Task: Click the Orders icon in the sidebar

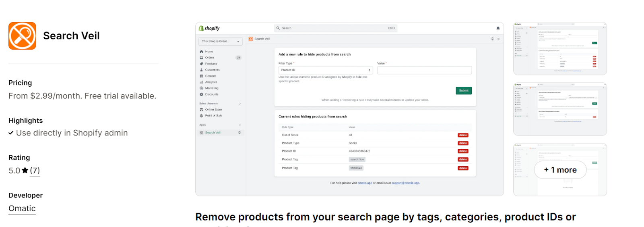Action: click(201, 58)
